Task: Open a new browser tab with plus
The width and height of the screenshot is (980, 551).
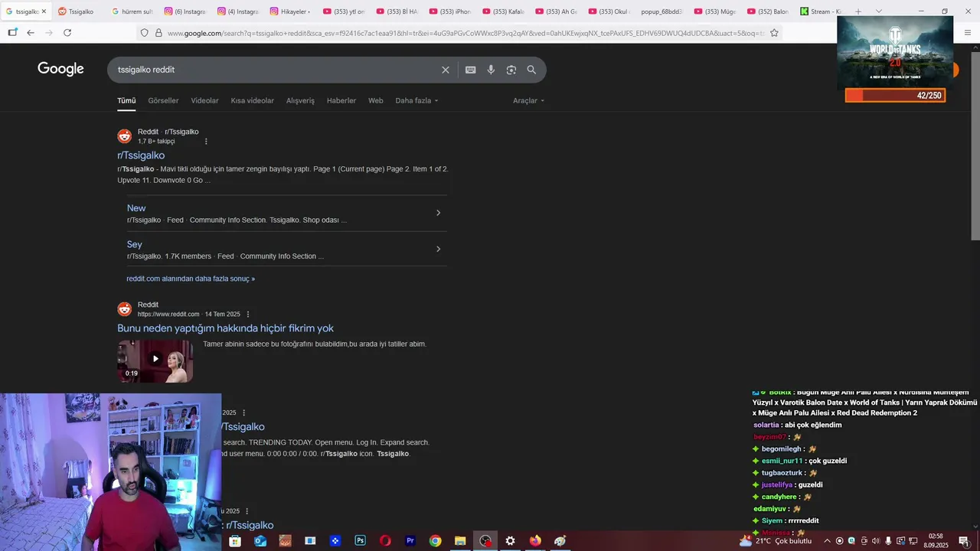Action: coord(858,11)
